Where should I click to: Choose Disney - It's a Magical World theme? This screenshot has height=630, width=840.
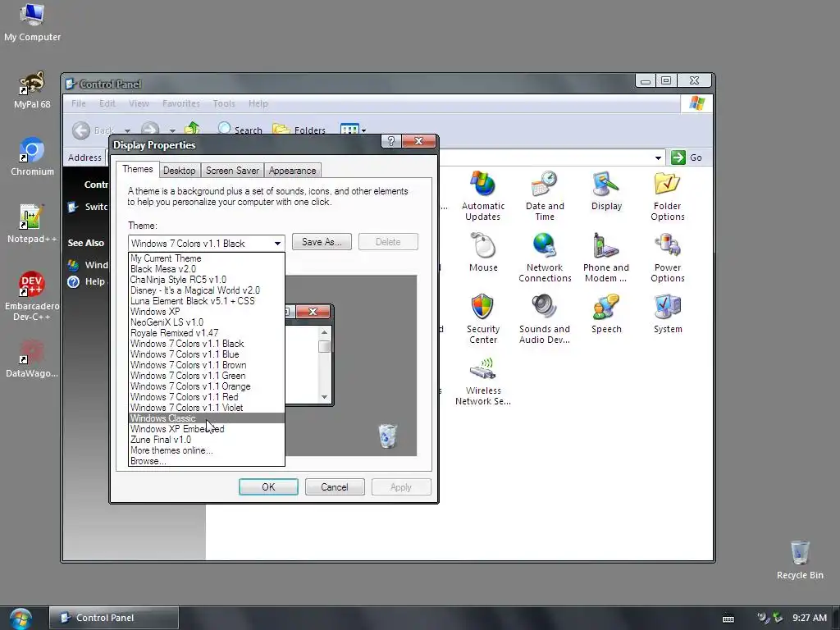tap(207, 290)
